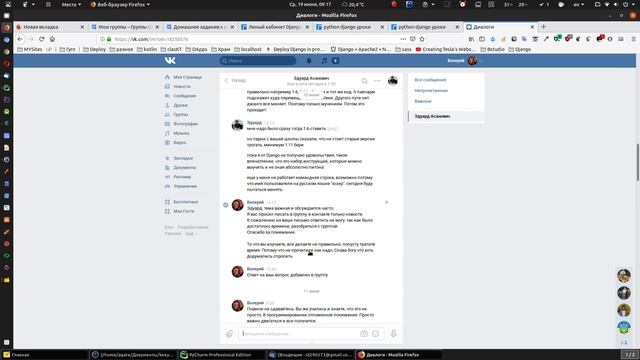
Task: Select the Важные filter
Action: (x=423, y=101)
